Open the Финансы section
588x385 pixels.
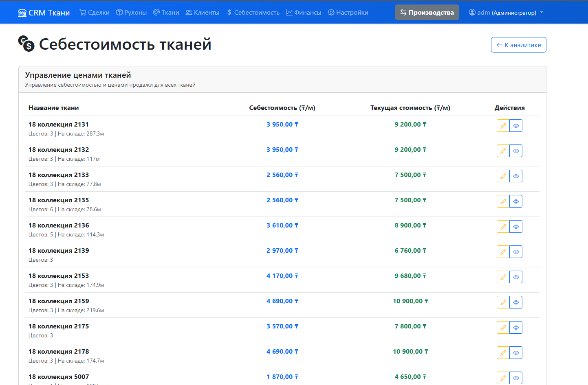click(x=304, y=13)
